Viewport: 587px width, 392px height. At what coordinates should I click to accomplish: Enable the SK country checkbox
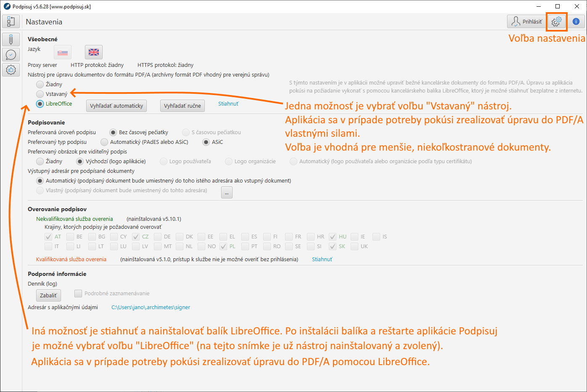[x=333, y=246]
